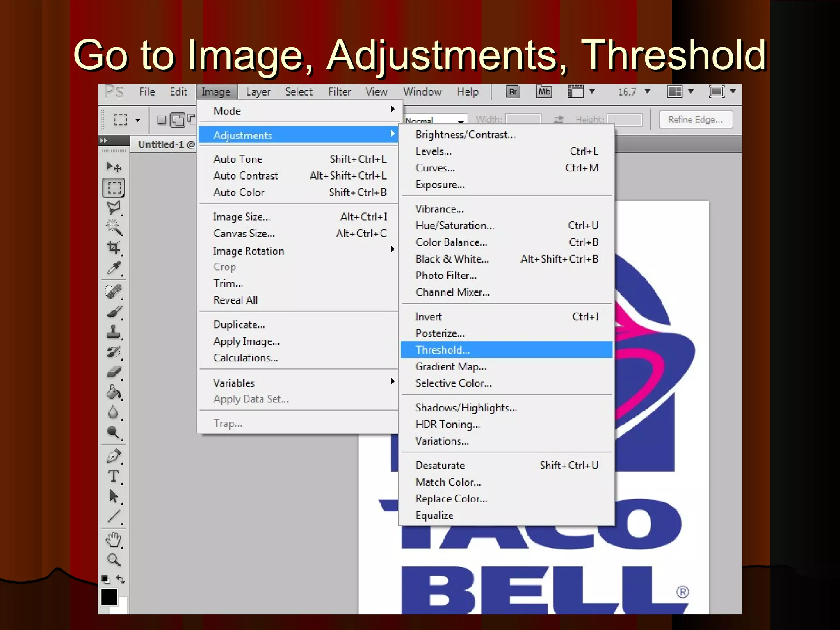Select the Move tool
Image resolution: width=840 pixels, height=630 pixels.
(114, 167)
